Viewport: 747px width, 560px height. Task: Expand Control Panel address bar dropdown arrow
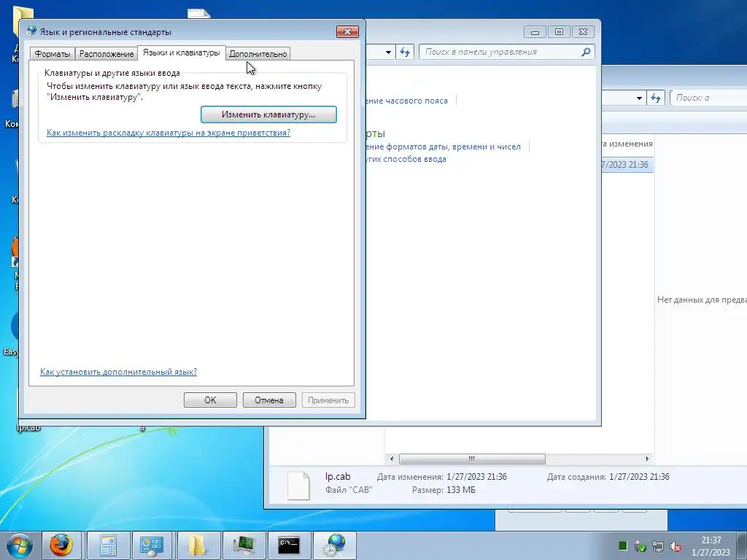388,52
